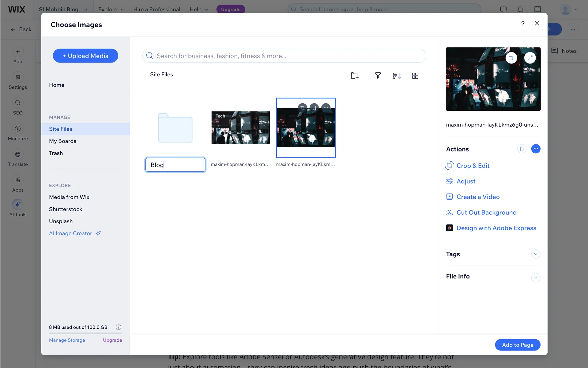Screen dimensions: 588x368
Task: Click the Upload Media button
Action: coord(85,56)
